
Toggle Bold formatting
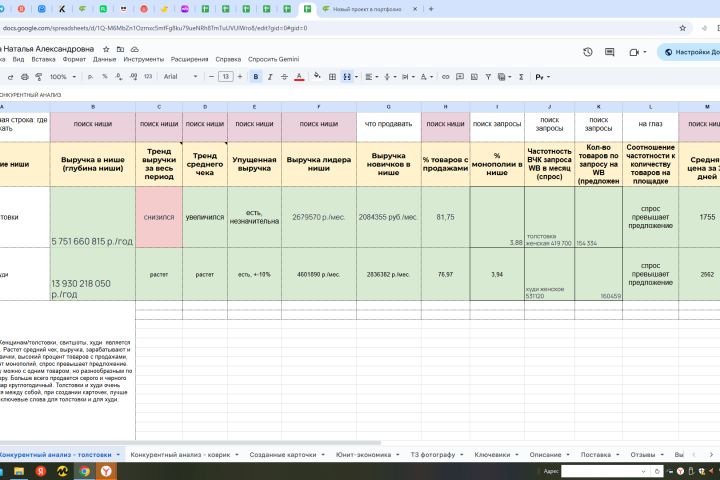point(256,77)
